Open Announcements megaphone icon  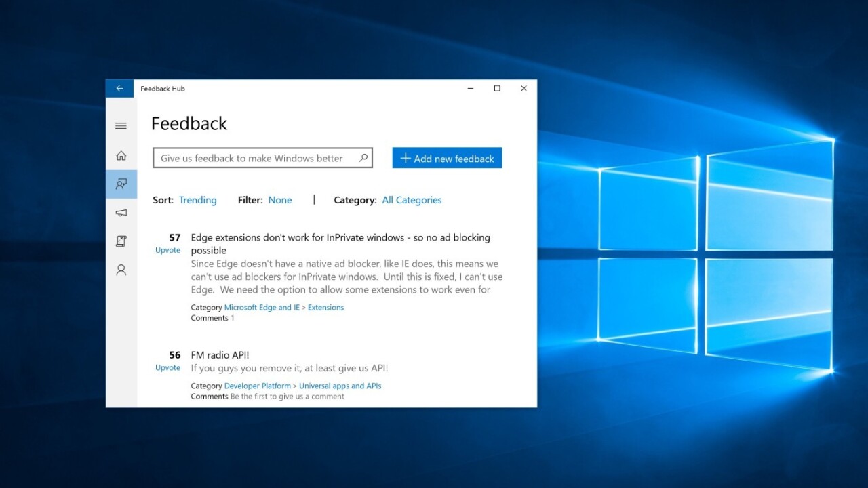point(121,213)
